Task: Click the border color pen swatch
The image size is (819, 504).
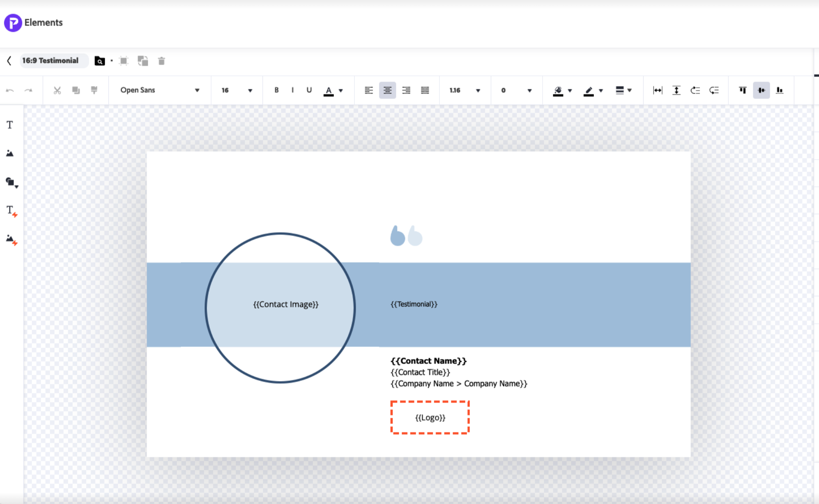Action: pyautogui.click(x=589, y=91)
